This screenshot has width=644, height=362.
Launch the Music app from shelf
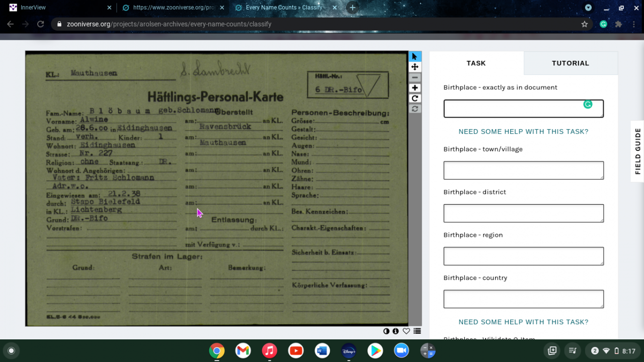pyautogui.click(x=270, y=350)
